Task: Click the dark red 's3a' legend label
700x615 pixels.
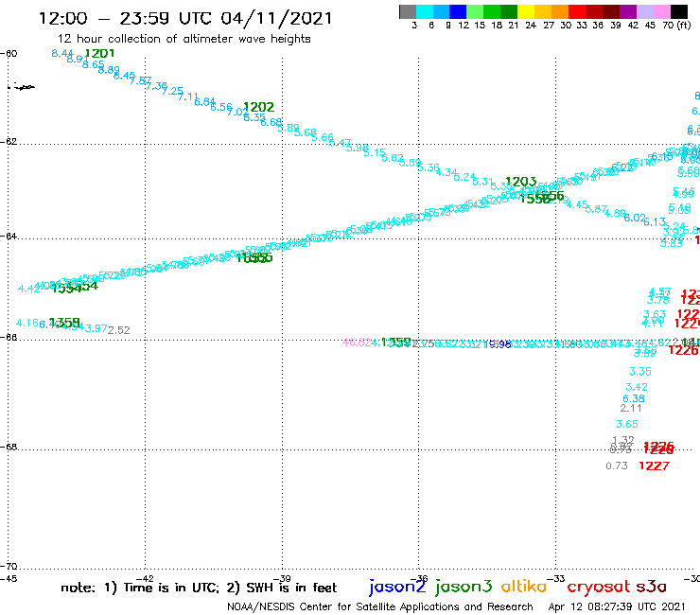Action: point(651,587)
